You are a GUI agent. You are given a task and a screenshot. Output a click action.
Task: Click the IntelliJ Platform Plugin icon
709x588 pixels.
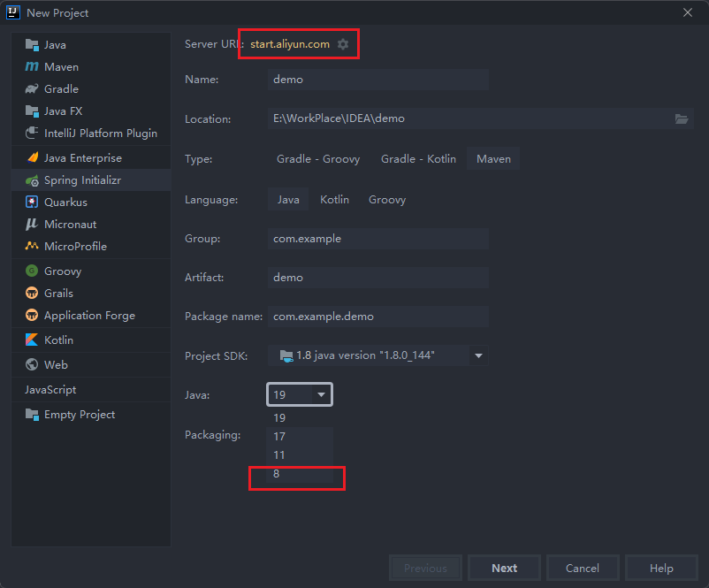click(x=32, y=133)
